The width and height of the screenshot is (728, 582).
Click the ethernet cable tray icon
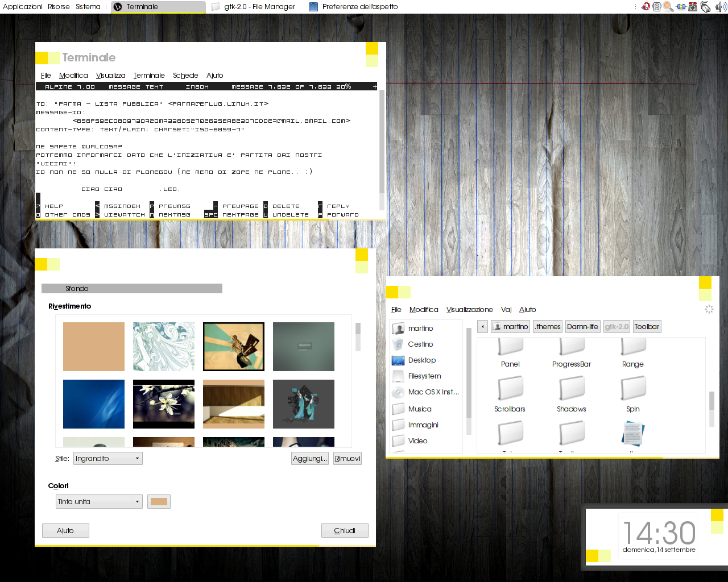pos(705,7)
